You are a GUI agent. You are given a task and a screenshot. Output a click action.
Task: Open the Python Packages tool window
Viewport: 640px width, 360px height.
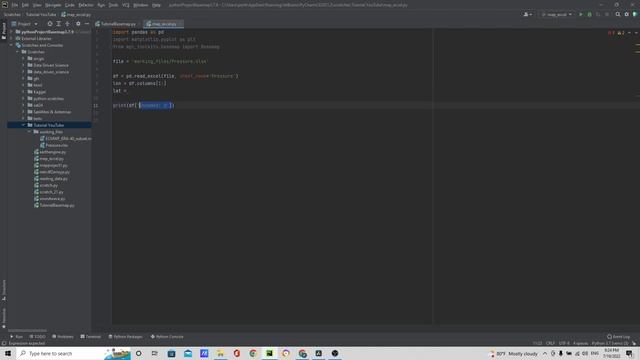point(126,337)
